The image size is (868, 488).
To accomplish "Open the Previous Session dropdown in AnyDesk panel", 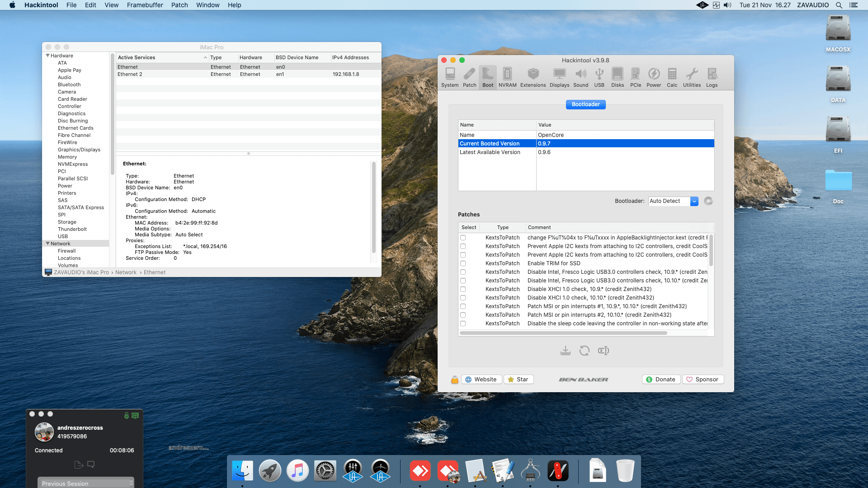I will click(x=86, y=483).
